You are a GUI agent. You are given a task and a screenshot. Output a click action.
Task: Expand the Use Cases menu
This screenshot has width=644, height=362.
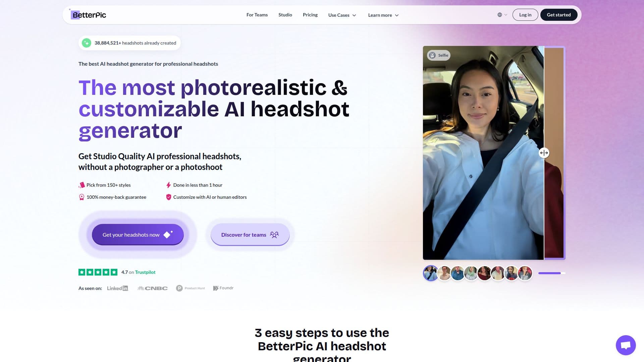click(x=342, y=15)
